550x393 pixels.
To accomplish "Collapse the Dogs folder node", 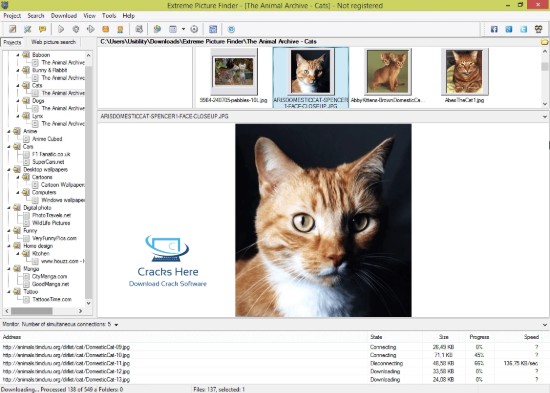I will coord(18,101).
